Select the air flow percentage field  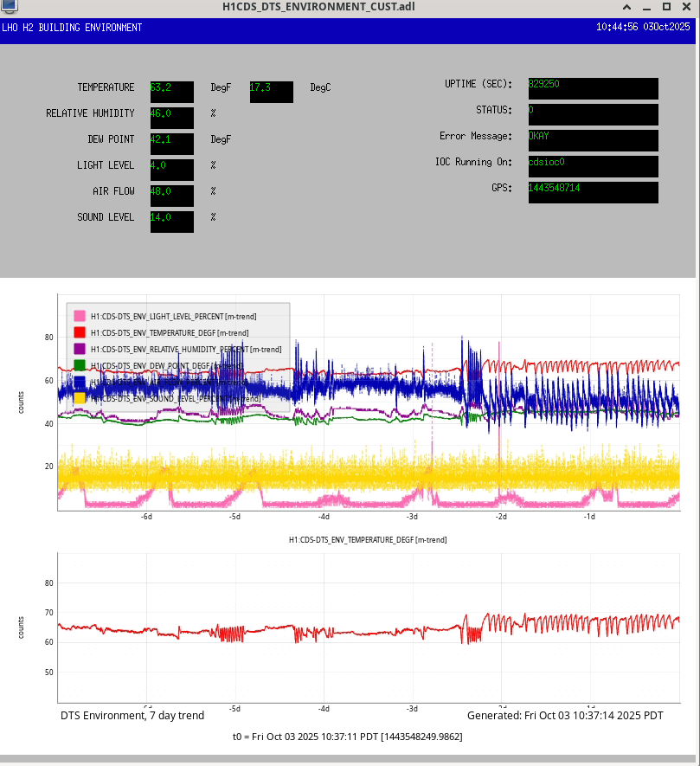(x=171, y=196)
